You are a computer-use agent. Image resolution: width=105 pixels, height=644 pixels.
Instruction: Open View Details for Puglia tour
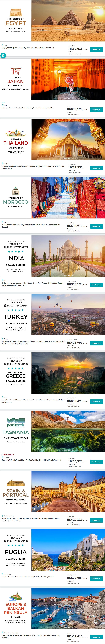[x=96, y=578]
